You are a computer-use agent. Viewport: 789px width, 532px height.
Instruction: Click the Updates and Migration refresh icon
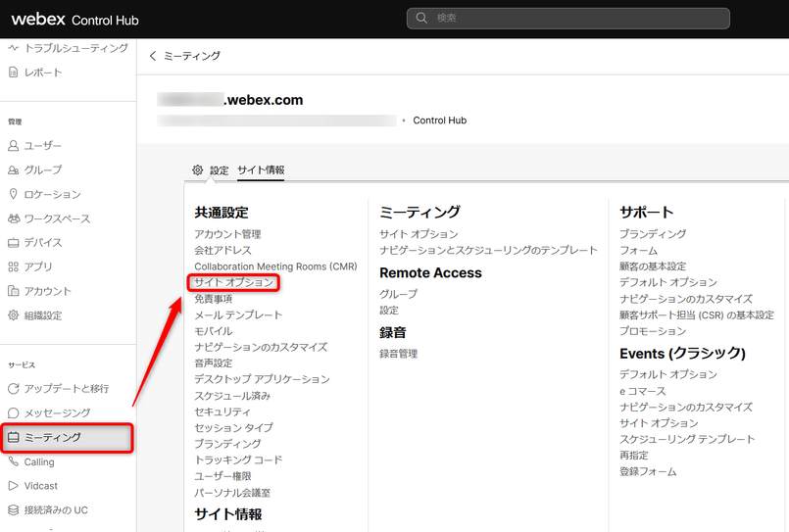[14, 389]
